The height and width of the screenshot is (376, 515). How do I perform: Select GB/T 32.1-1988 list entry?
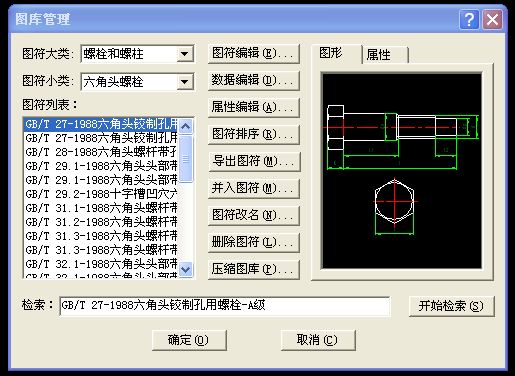tap(101, 264)
